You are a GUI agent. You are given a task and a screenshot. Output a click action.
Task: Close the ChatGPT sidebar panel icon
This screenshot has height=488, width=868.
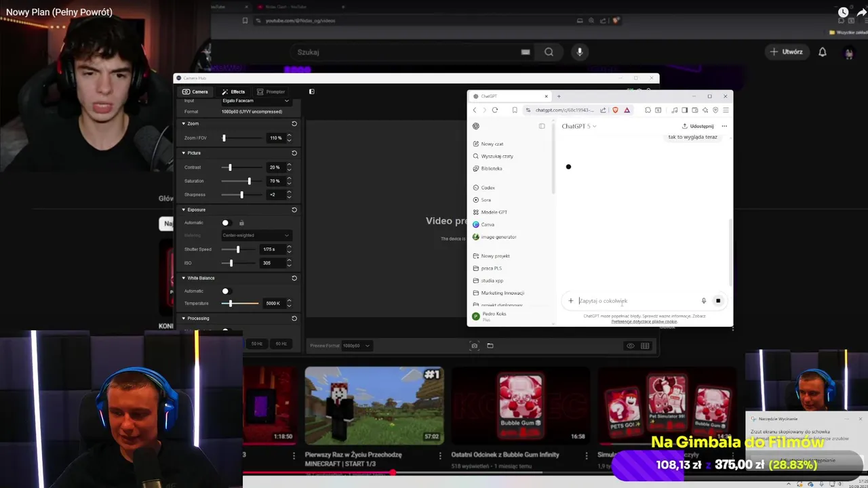542,126
